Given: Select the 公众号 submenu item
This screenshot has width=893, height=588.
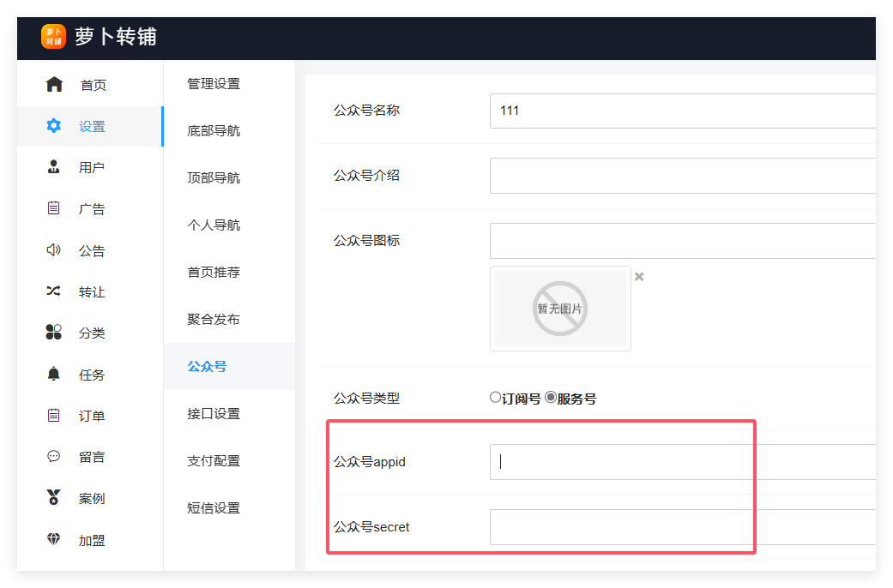Looking at the screenshot, I should pos(230,367).
